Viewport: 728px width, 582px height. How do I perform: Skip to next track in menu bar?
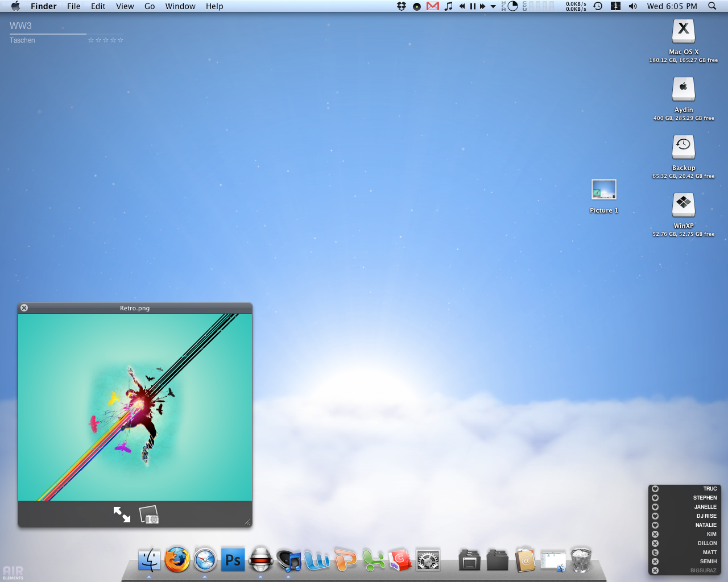[483, 6]
